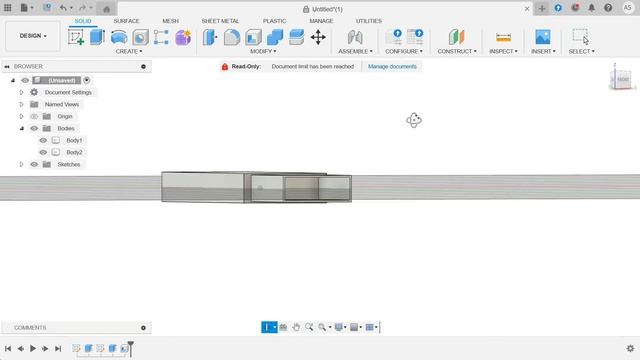This screenshot has width=640, height=360.
Task: Select the Hole tool
Action: (140, 37)
